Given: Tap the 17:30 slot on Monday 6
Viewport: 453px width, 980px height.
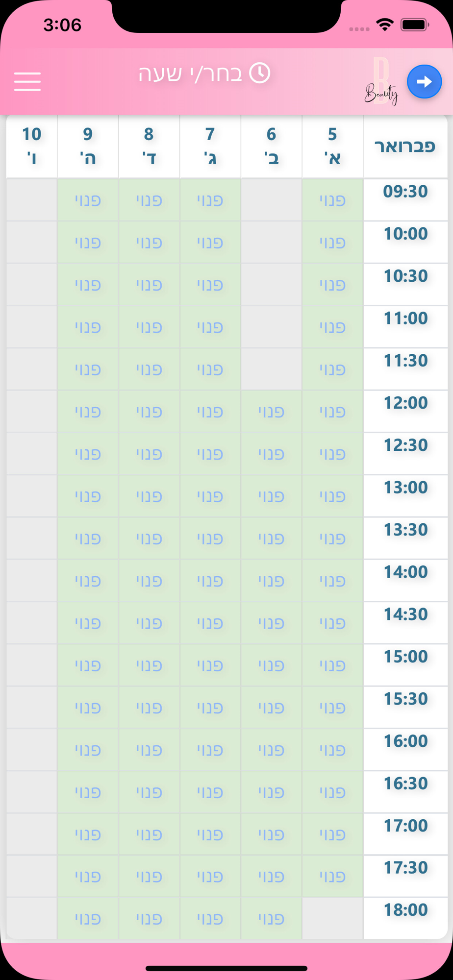Looking at the screenshot, I should click(271, 876).
